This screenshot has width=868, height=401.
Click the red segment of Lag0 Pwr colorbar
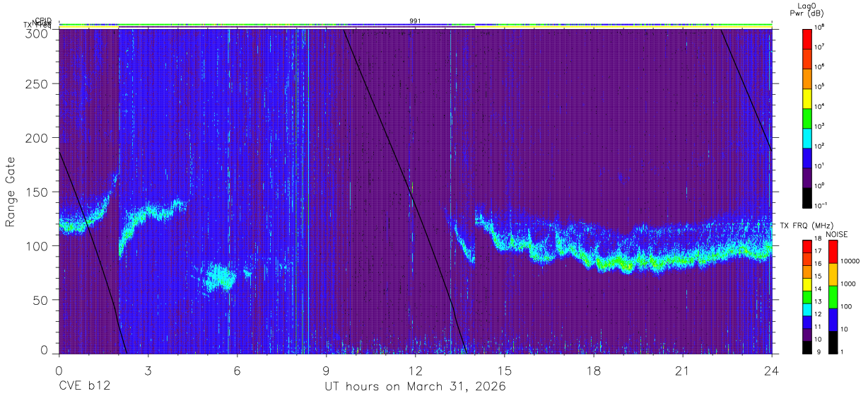[x=807, y=39]
